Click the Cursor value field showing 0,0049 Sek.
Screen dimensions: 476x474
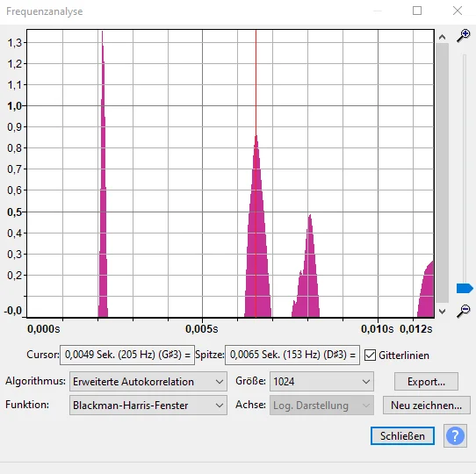(x=127, y=355)
